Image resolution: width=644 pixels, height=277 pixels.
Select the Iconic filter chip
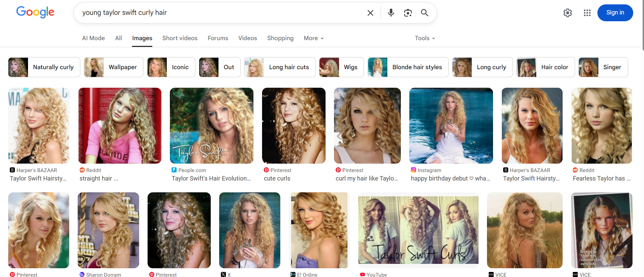click(x=171, y=67)
